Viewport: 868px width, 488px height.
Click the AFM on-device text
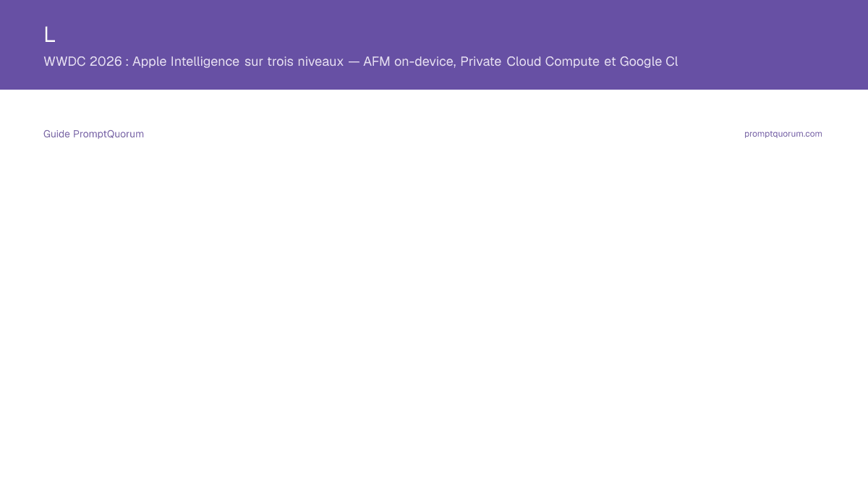click(409, 61)
